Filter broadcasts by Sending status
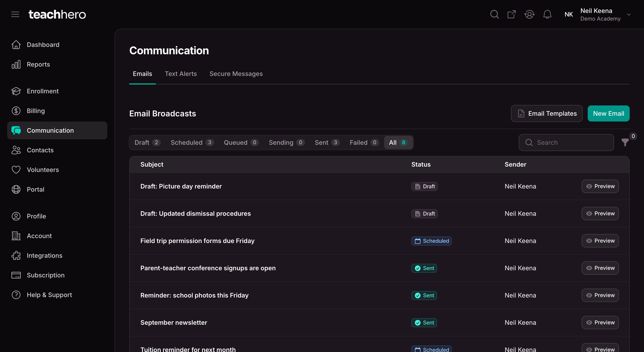 tap(286, 142)
